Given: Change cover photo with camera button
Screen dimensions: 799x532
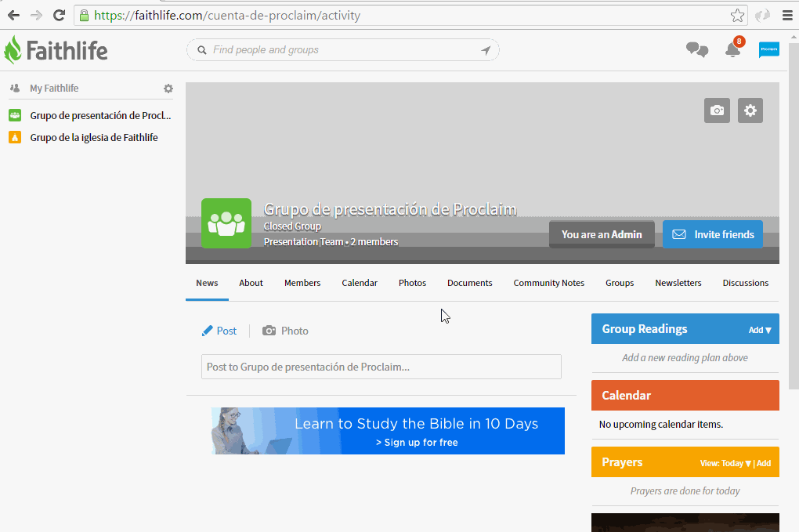Looking at the screenshot, I should pyautogui.click(x=717, y=110).
